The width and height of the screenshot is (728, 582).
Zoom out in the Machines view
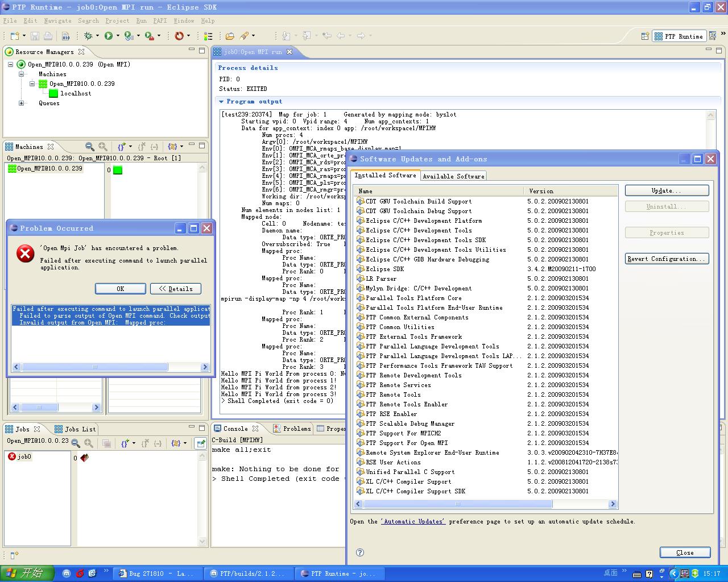[x=89, y=147]
